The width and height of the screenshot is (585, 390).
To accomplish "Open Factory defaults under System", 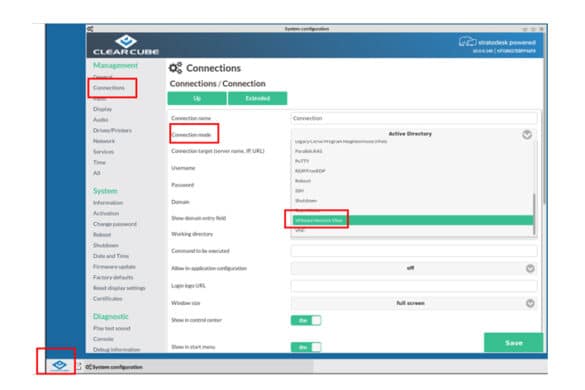I will pos(113,277).
